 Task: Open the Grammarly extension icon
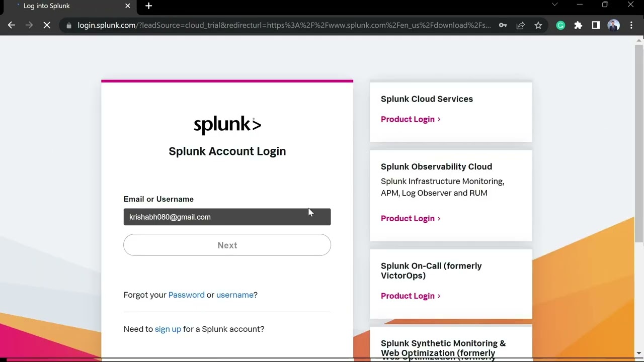coord(560,25)
